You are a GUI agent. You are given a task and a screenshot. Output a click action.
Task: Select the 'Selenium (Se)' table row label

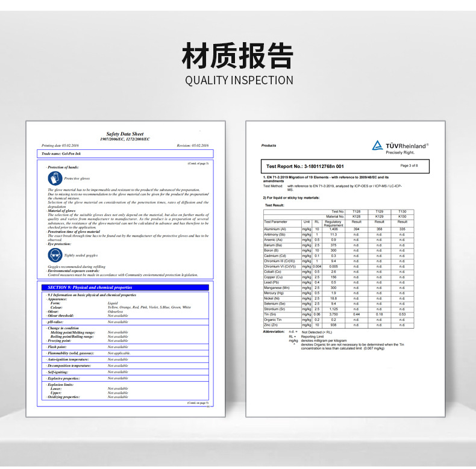[275, 303]
